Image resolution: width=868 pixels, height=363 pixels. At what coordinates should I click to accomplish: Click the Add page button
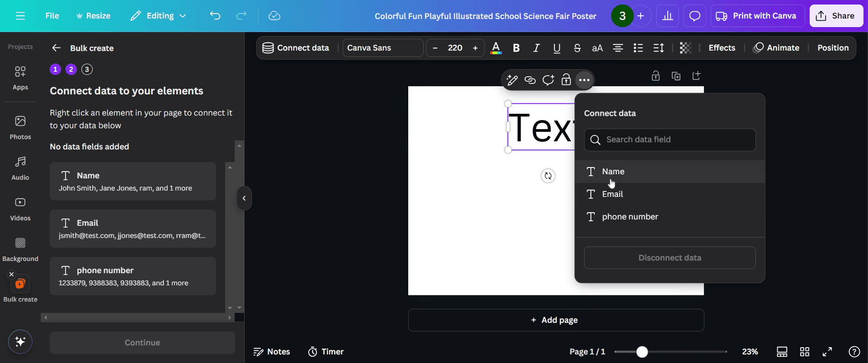556,320
